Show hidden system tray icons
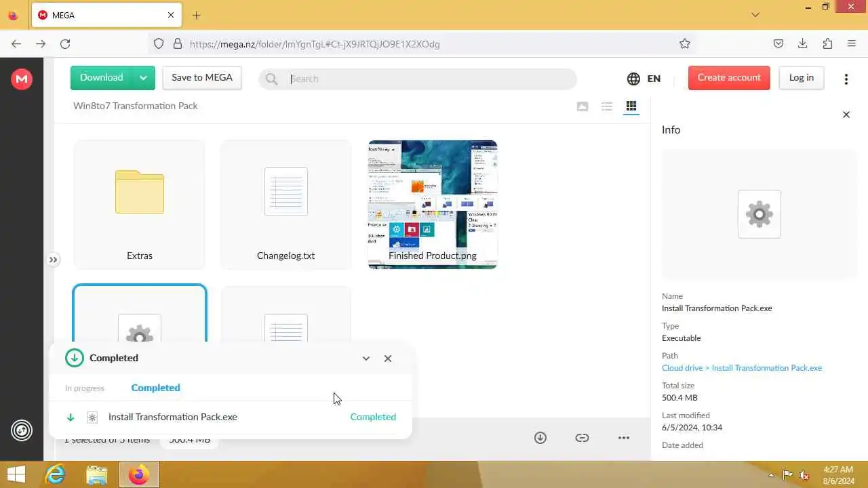The width and height of the screenshot is (868, 488). pos(771,475)
